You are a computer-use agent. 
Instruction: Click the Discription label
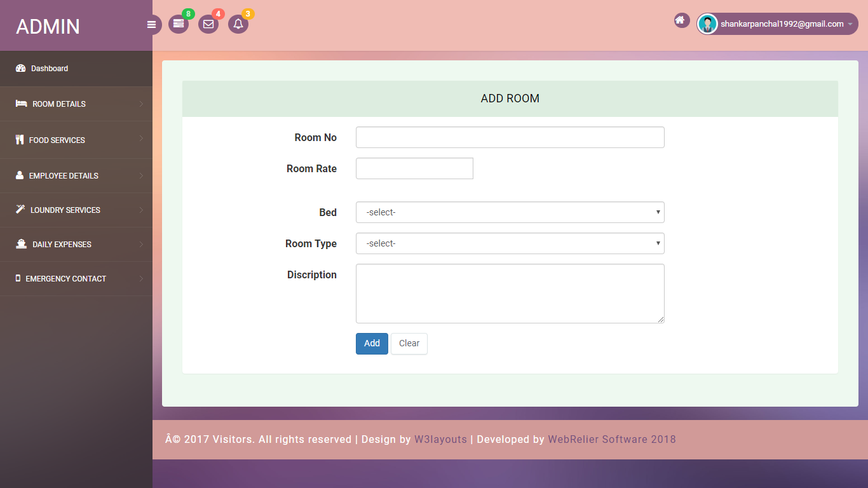point(312,274)
